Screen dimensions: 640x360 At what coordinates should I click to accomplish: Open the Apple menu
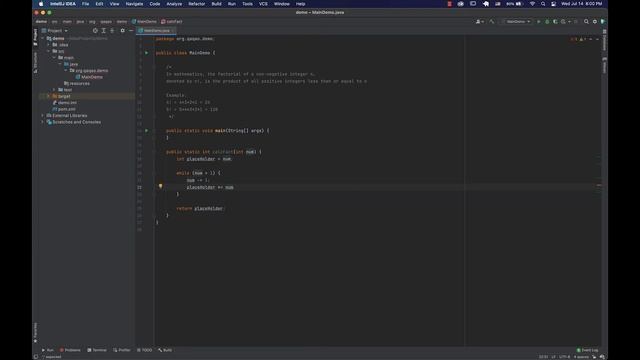pos(41,4)
